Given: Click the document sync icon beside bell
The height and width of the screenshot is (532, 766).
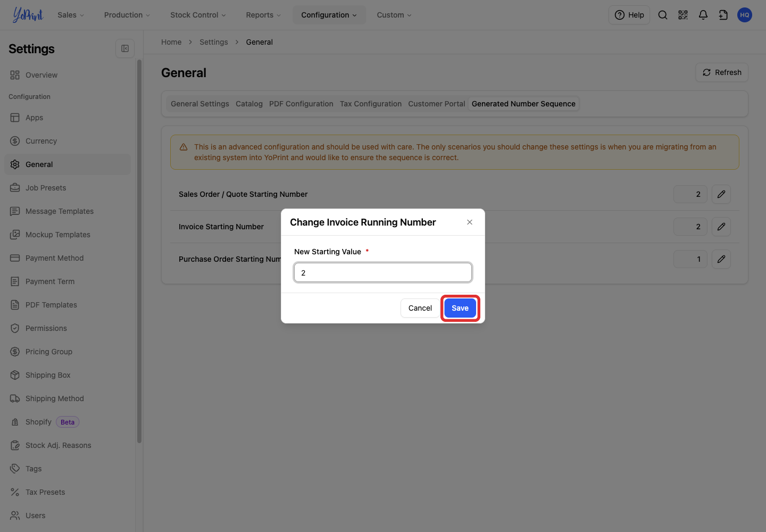Looking at the screenshot, I should click(x=723, y=15).
